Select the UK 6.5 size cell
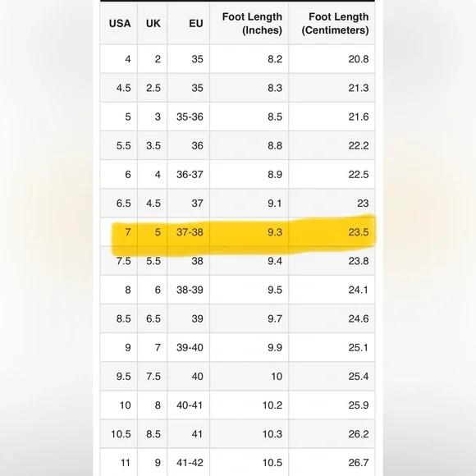Image resolution: width=476 pixels, height=476 pixels. 153,318
